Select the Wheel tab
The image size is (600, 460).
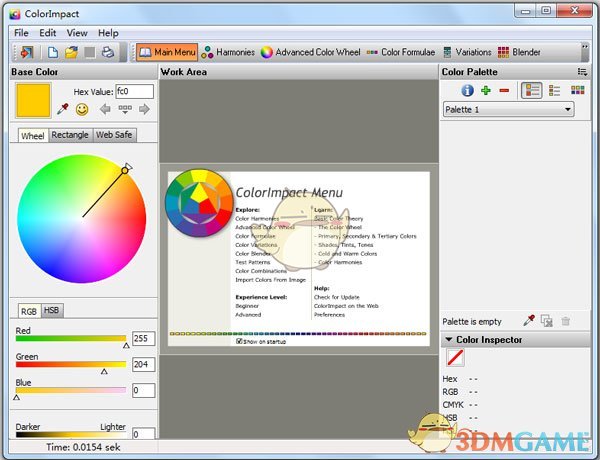pos(33,135)
